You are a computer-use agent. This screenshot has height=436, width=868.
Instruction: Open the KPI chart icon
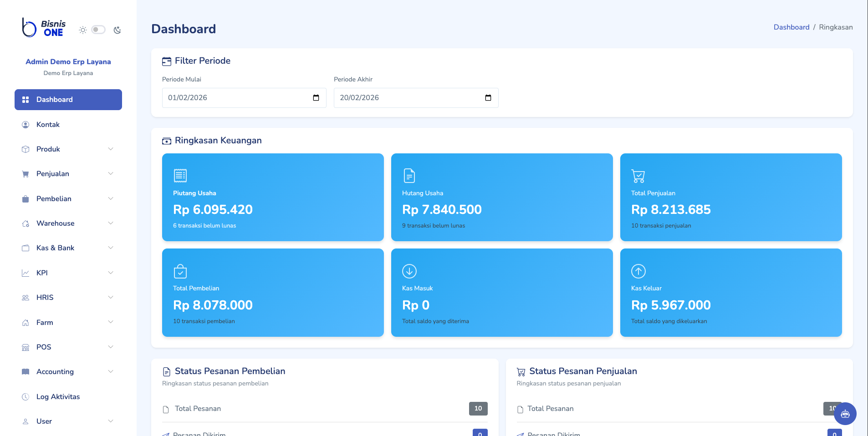click(26, 273)
